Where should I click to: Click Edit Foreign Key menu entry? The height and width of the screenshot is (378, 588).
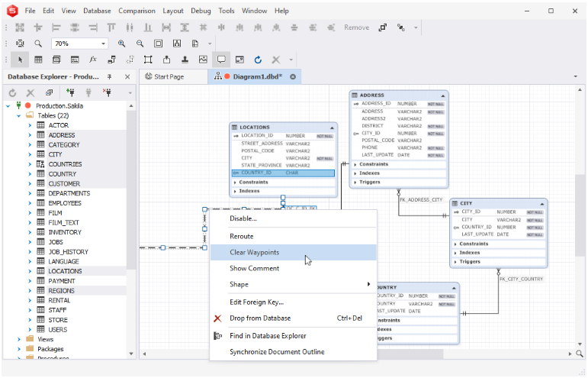pos(256,302)
